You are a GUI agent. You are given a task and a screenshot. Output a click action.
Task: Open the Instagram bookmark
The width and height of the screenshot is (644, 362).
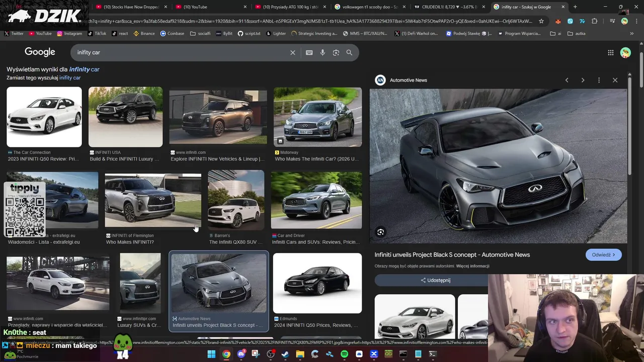(x=69, y=33)
